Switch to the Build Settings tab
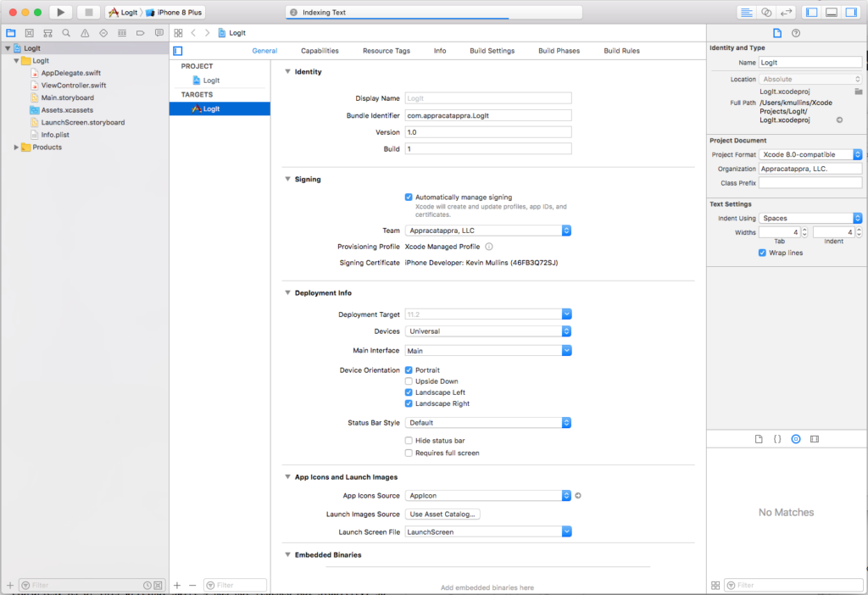This screenshot has height=595, width=868. pos(492,50)
